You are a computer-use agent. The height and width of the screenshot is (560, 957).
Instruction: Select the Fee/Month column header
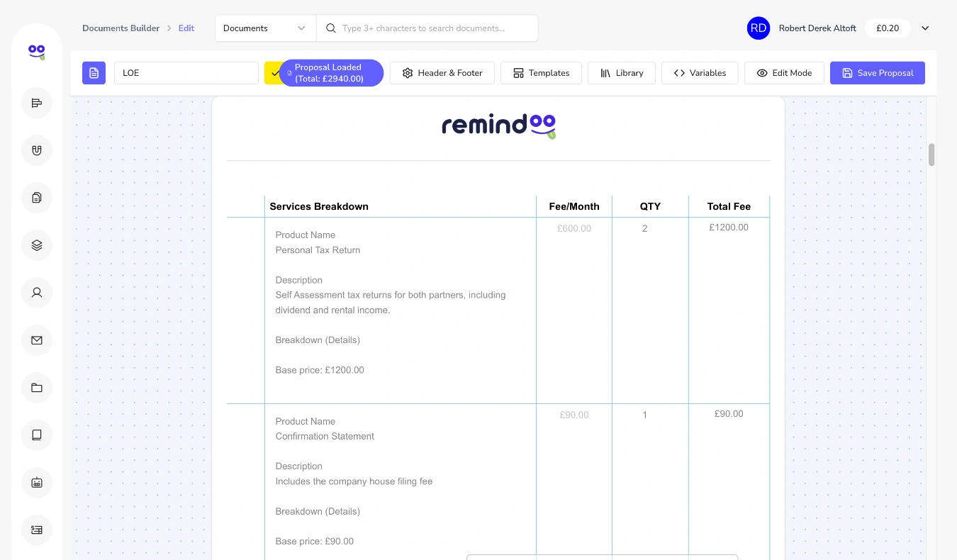coord(574,206)
